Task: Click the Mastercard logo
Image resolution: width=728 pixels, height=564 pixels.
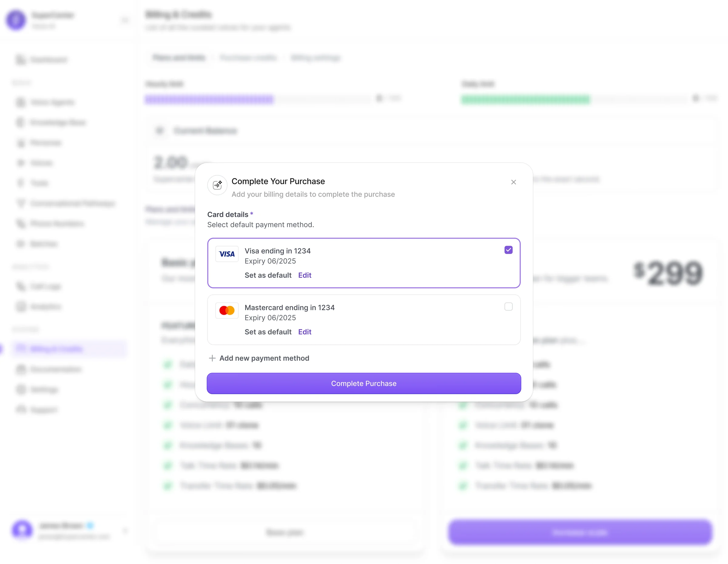Action: [227, 311]
